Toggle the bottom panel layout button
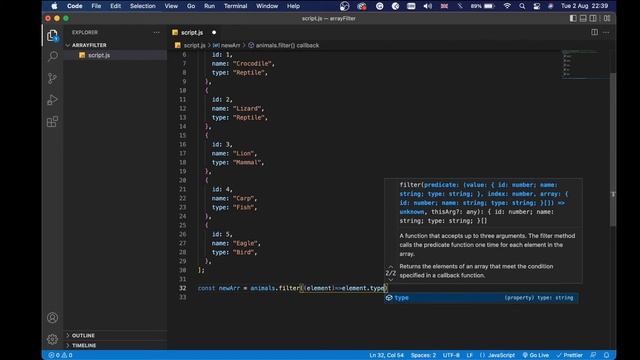This screenshot has width=640, height=360. point(583,18)
